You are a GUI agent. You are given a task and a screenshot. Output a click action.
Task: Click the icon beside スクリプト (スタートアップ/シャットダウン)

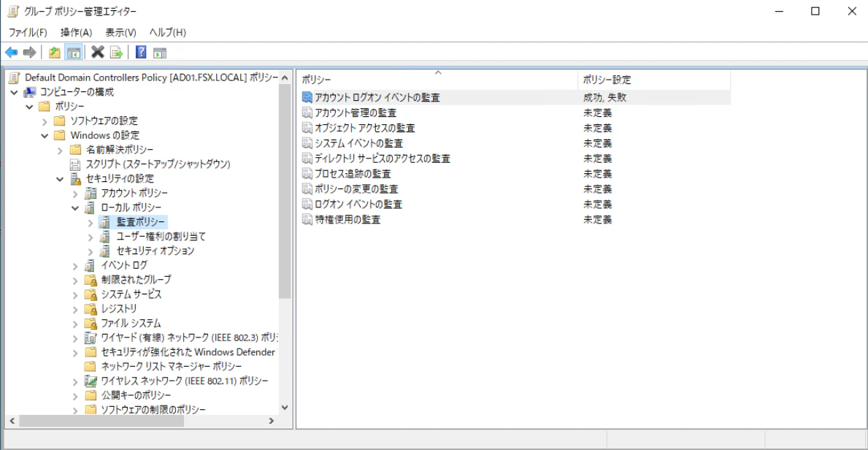click(x=75, y=164)
